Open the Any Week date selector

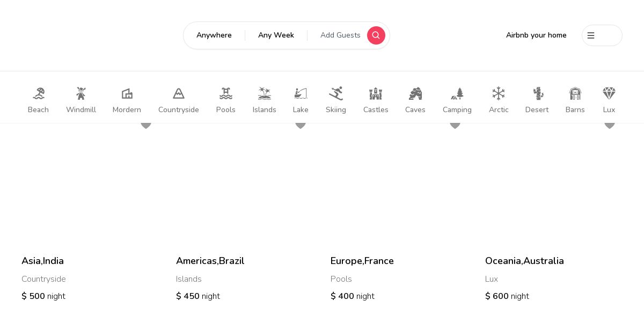click(x=276, y=35)
